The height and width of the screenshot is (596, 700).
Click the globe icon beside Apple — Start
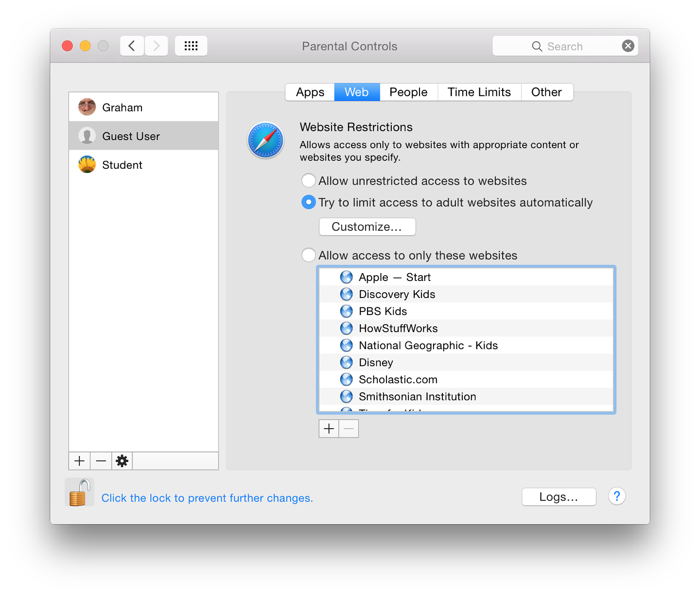[347, 277]
